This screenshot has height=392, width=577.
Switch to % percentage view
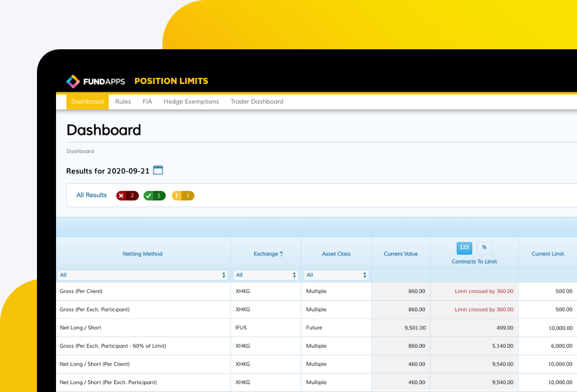(484, 248)
